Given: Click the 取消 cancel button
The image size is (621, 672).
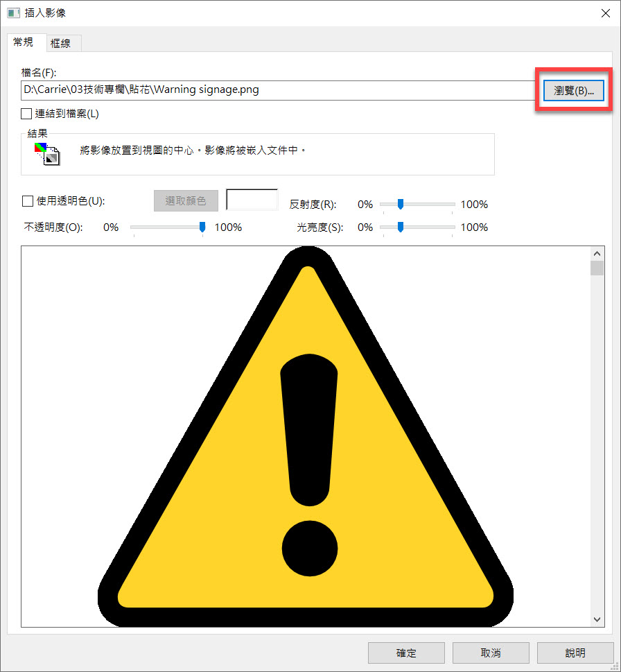Looking at the screenshot, I should tap(491, 653).
